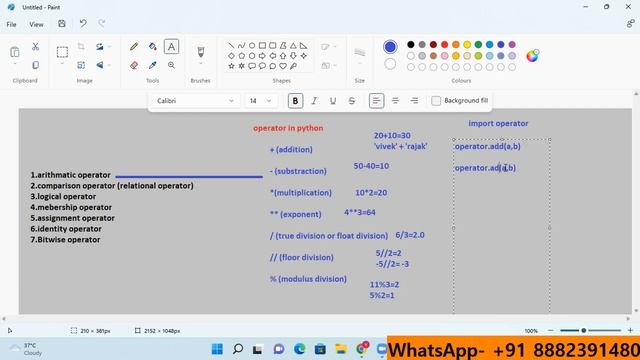Click inside the 'operator.add(a,b)' text box
The height and width of the screenshot is (360, 640).
tap(502, 227)
